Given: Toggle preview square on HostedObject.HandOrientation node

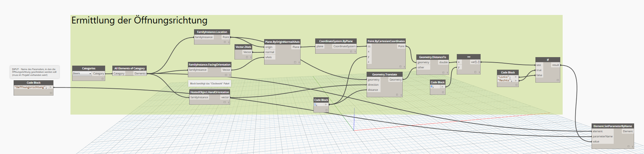Looking at the screenshot, I should coord(225,102).
